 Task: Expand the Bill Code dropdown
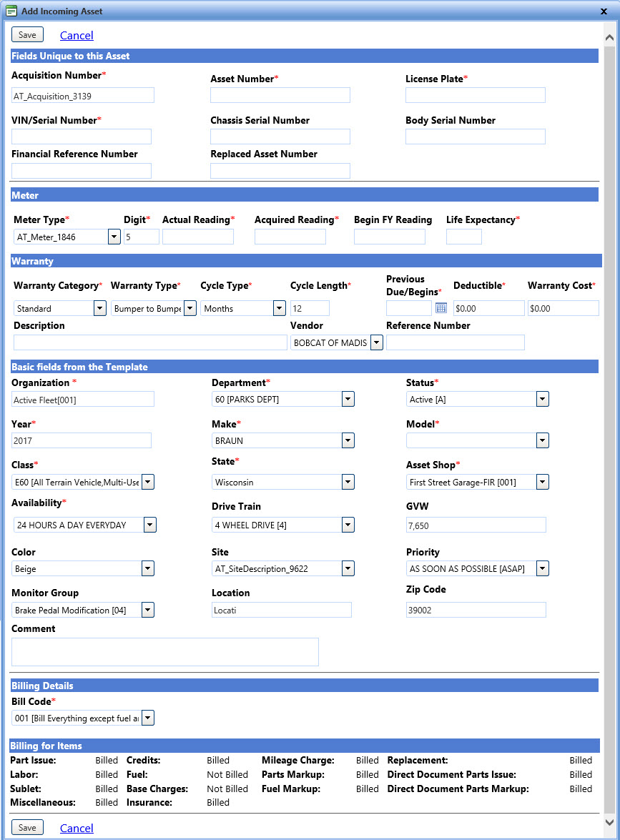[x=148, y=718]
